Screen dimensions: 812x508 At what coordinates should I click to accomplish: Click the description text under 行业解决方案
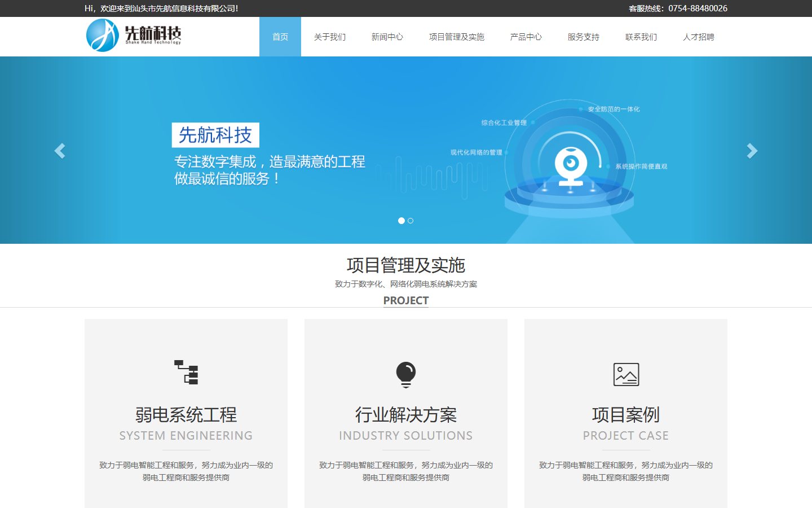(x=406, y=471)
